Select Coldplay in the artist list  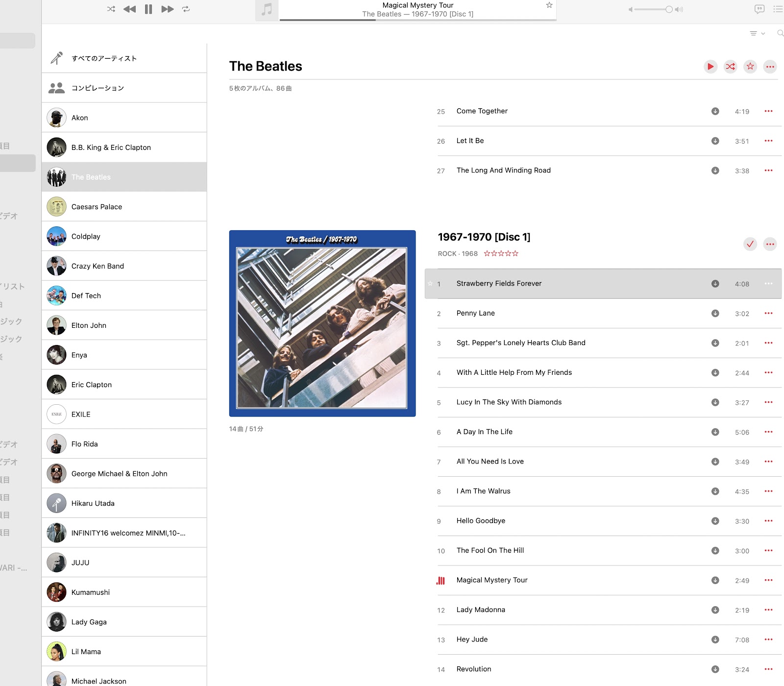click(x=124, y=236)
